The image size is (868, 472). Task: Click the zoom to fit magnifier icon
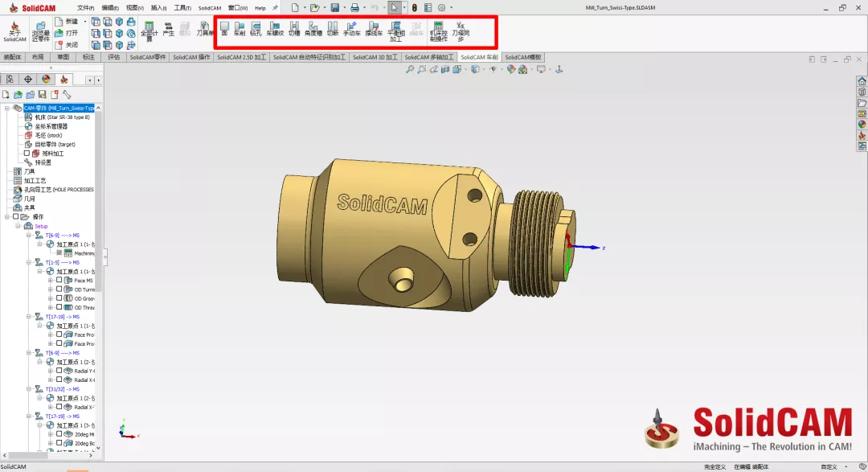[410, 69]
